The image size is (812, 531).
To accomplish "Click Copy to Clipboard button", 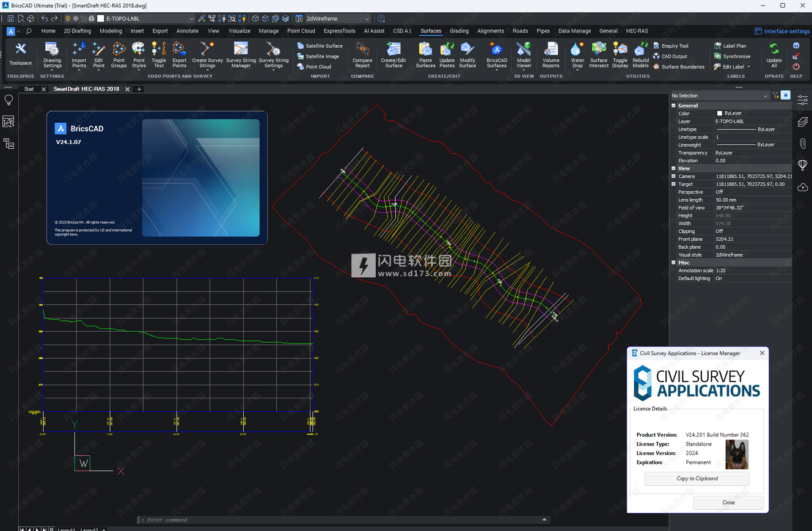I will coord(697,478).
